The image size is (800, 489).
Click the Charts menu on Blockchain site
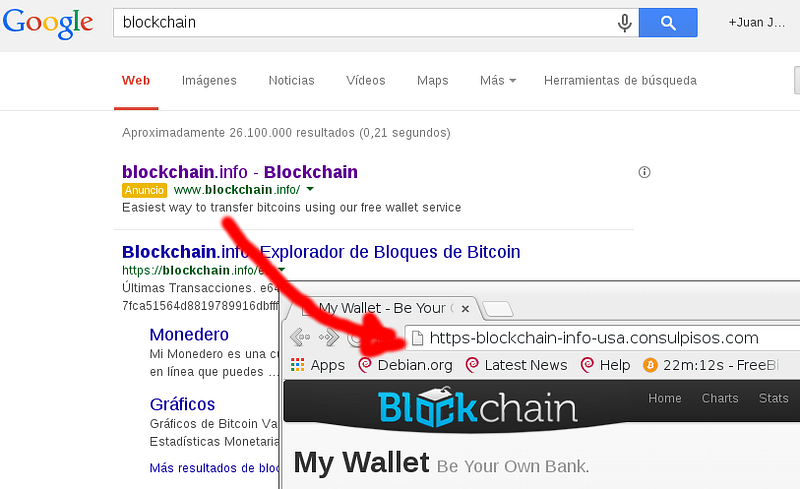pos(720,398)
